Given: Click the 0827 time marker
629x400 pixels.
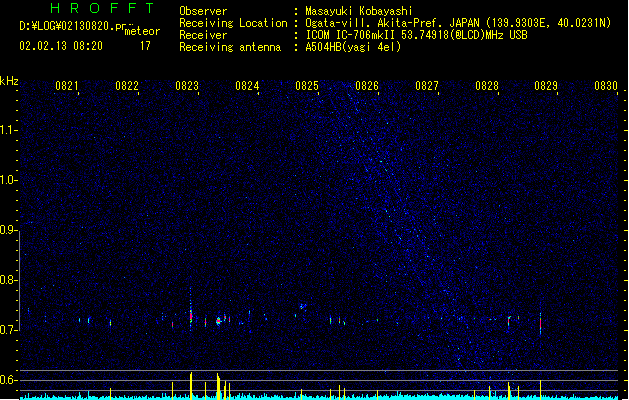Looking at the screenshot, I should coord(427,86).
